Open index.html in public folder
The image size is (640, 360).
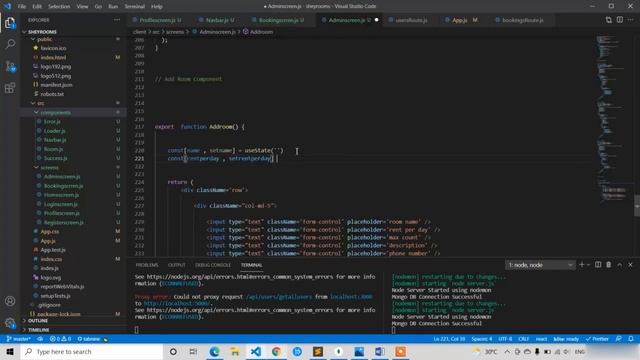point(53,58)
